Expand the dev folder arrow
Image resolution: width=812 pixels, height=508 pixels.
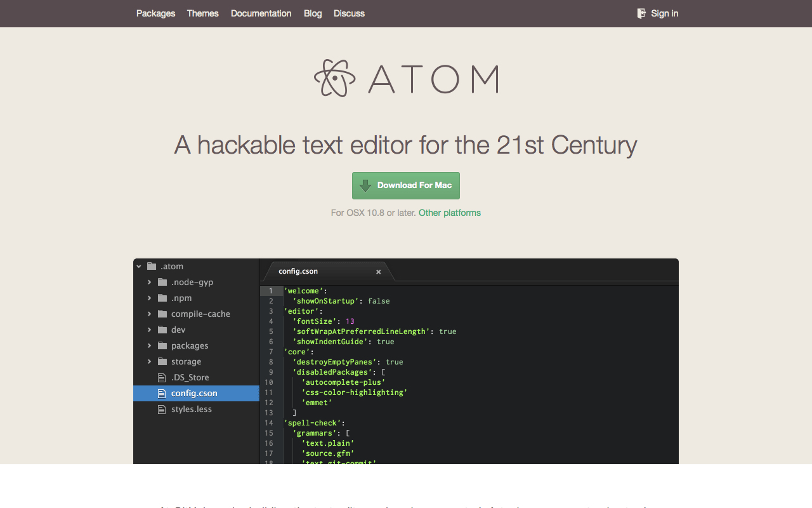tap(150, 330)
